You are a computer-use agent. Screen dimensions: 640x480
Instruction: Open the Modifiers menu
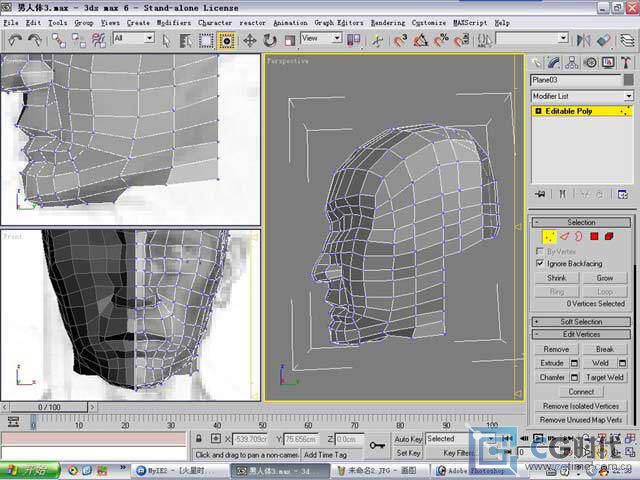point(173,23)
